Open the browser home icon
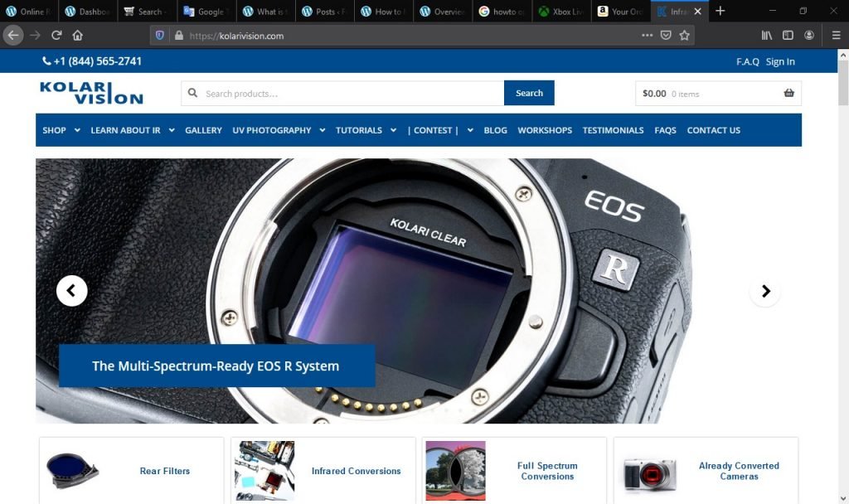The width and height of the screenshot is (849, 504). [x=77, y=35]
